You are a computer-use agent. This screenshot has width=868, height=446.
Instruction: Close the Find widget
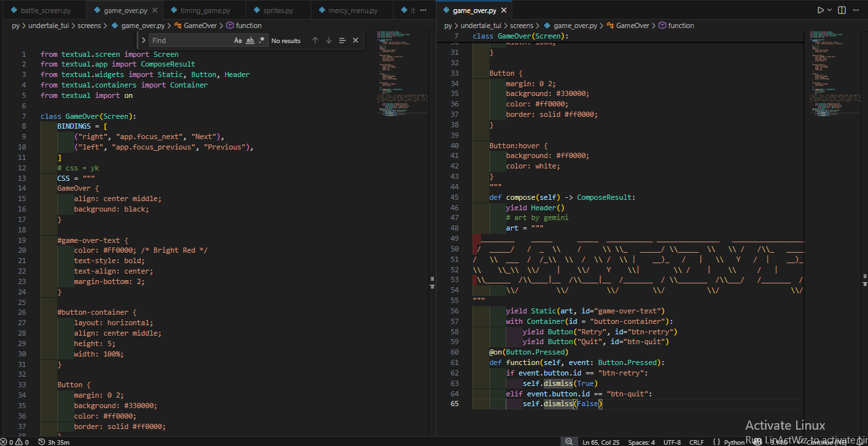click(x=356, y=40)
